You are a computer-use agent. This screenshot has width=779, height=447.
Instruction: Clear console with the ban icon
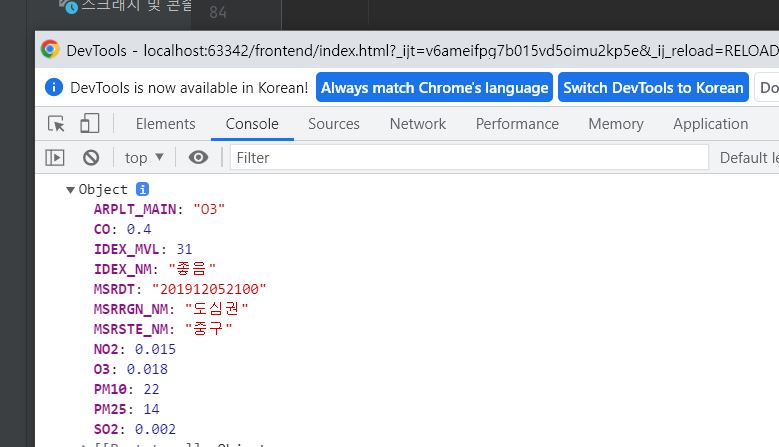point(91,158)
